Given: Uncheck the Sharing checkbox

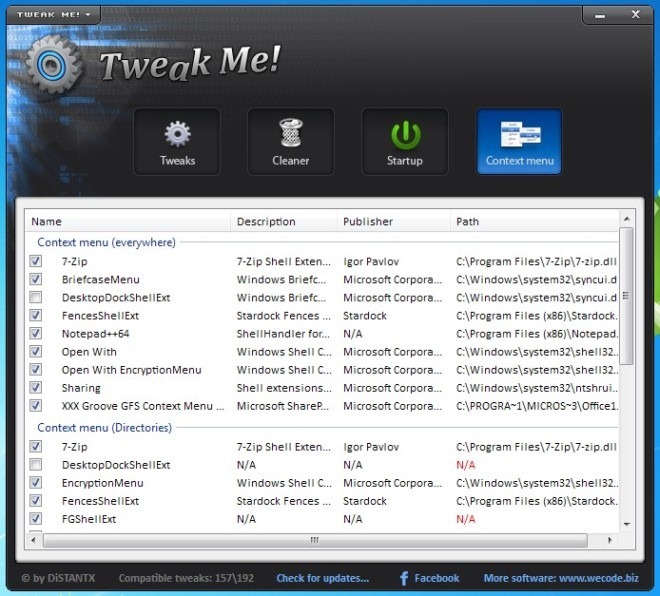Looking at the screenshot, I should pos(36,388).
